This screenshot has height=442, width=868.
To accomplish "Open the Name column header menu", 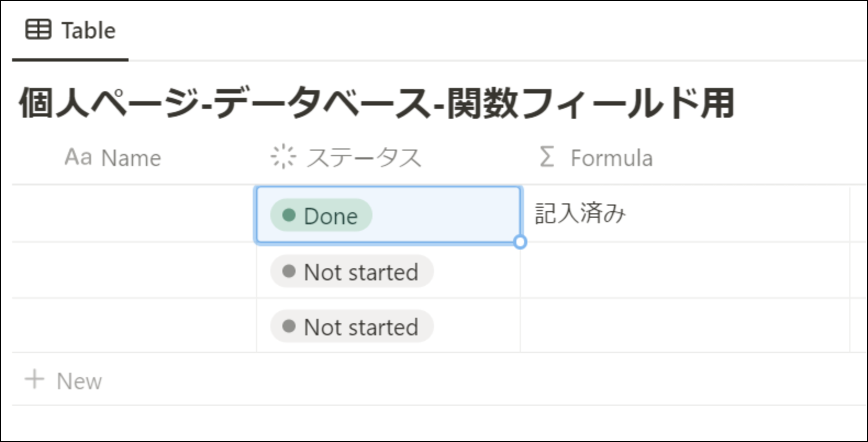I will coord(134,157).
